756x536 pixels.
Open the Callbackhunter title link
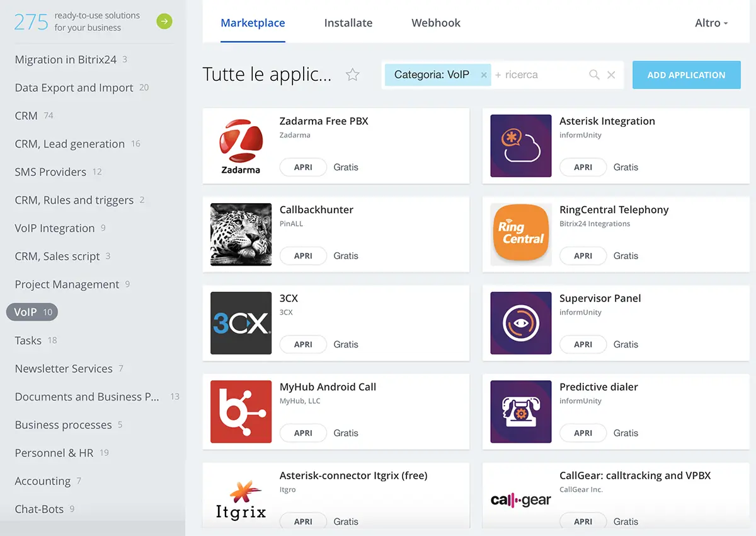pyautogui.click(x=316, y=210)
